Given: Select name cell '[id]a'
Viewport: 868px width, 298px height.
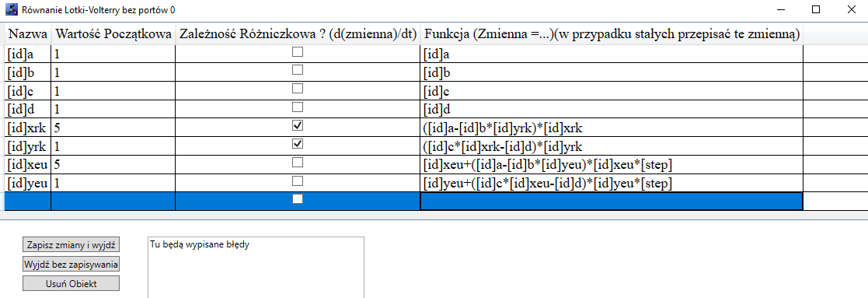Looking at the screenshot, I should tap(28, 54).
